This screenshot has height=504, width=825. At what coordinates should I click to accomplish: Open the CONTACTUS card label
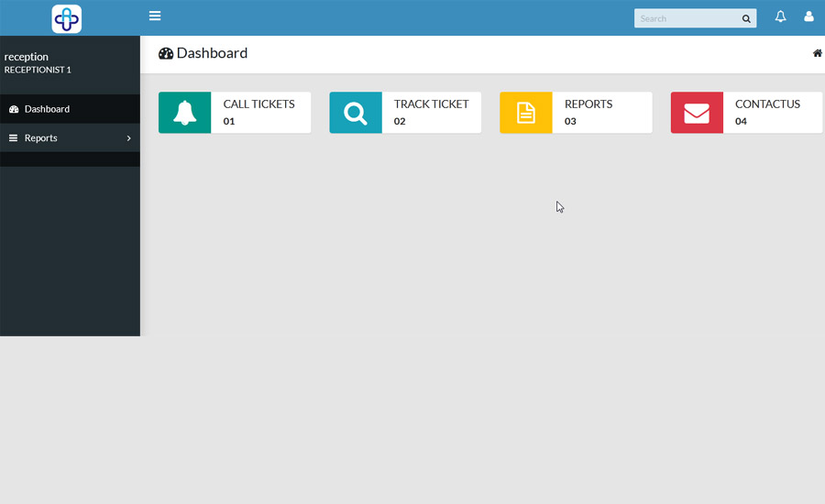tap(767, 104)
